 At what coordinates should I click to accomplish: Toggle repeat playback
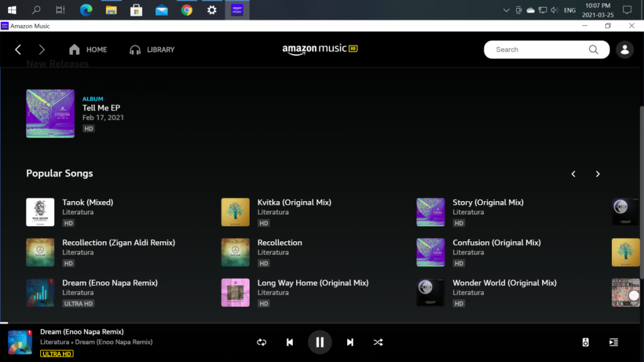click(262, 343)
